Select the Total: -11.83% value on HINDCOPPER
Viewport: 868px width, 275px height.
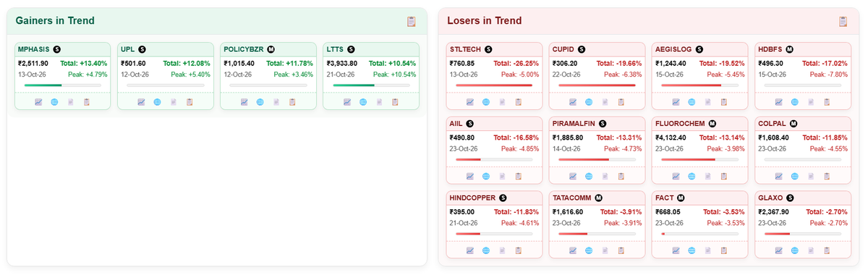[x=516, y=212]
